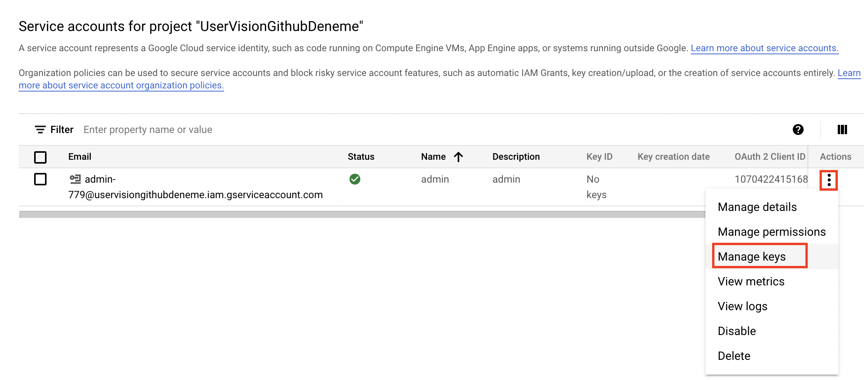
Task: Click the green status check icon
Action: click(355, 179)
